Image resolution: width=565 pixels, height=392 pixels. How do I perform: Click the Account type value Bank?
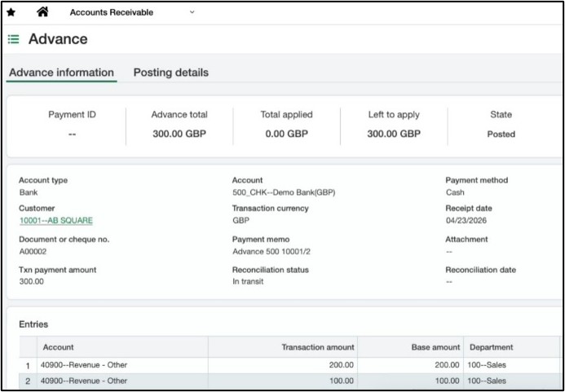(x=29, y=192)
